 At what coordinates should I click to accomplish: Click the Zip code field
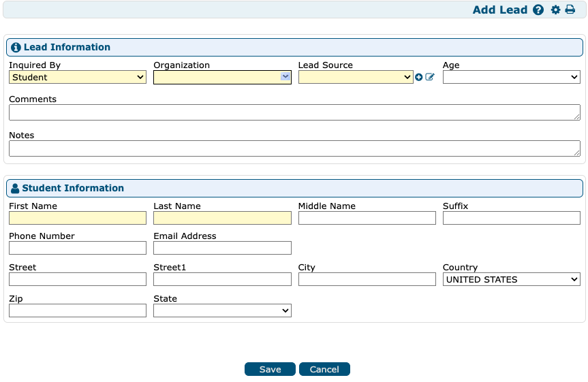[x=78, y=311]
